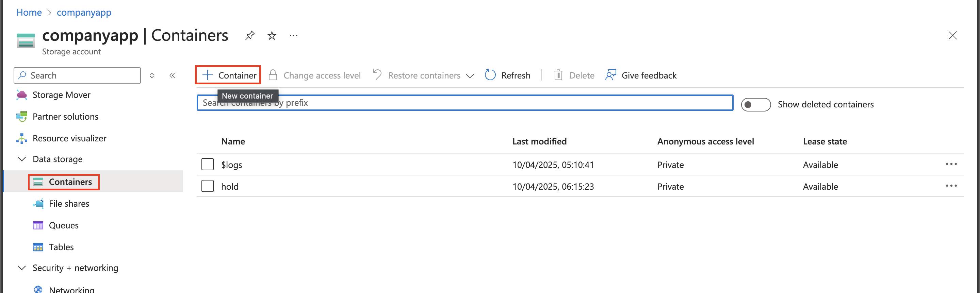Collapse the Security + networking section
Screen dimensions: 980x293
point(22,268)
